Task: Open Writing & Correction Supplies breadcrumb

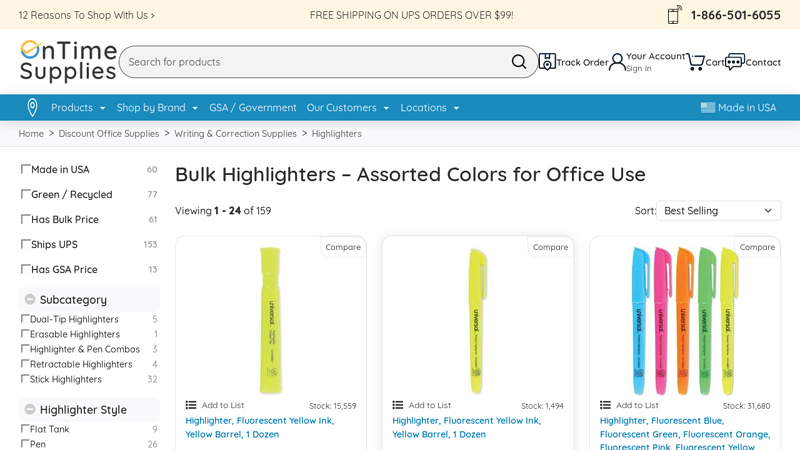Action: [x=235, y=134]
